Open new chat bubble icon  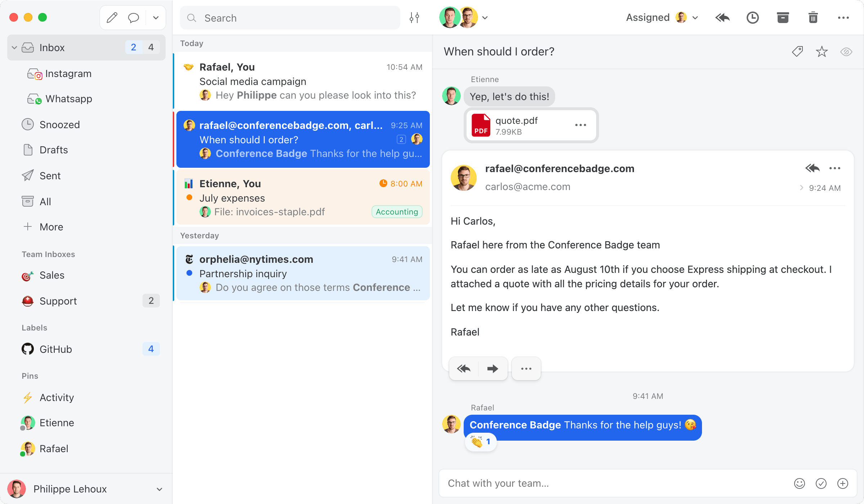coord(134,18)
